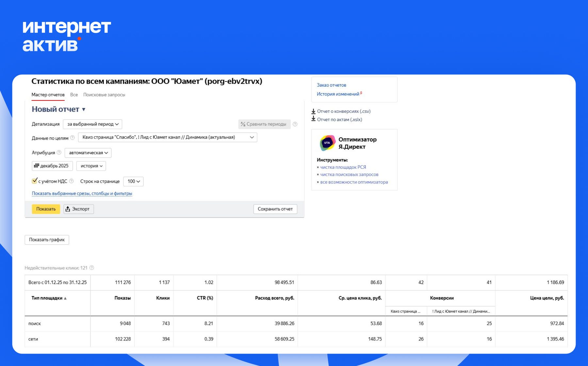The height and width of the screenshot is (366, 588).
Task: Click the help icon next to Сравнить периоды
Action: [295, 124]
